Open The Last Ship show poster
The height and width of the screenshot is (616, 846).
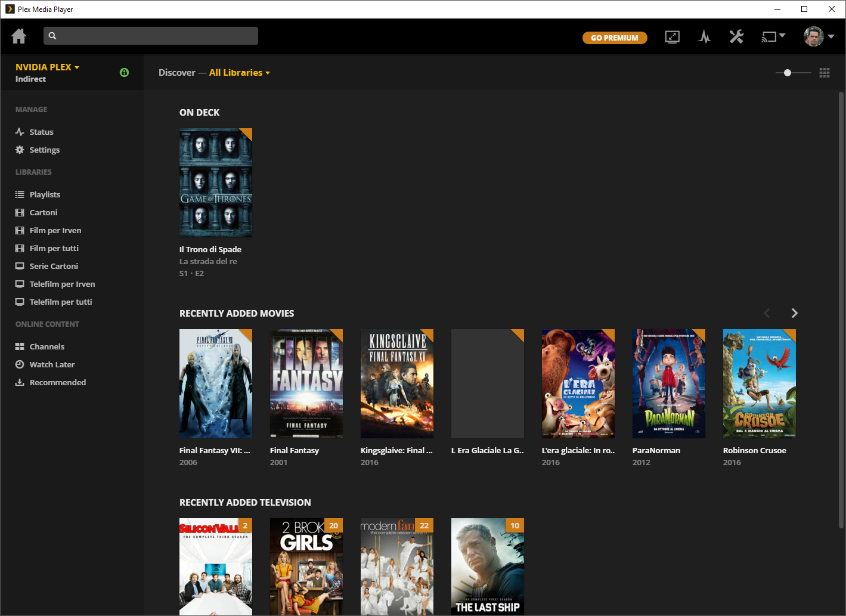point(488,567)
